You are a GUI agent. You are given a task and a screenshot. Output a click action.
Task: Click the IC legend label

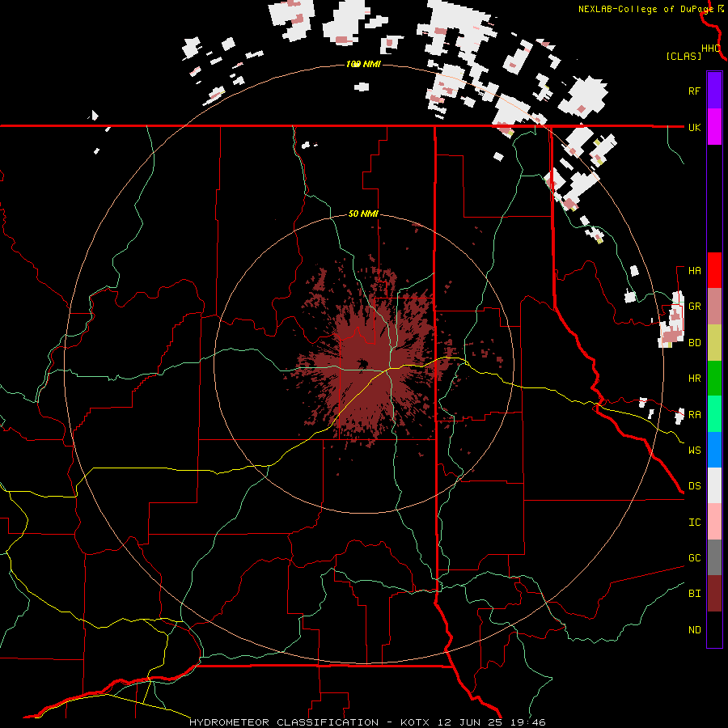point(694,523)
